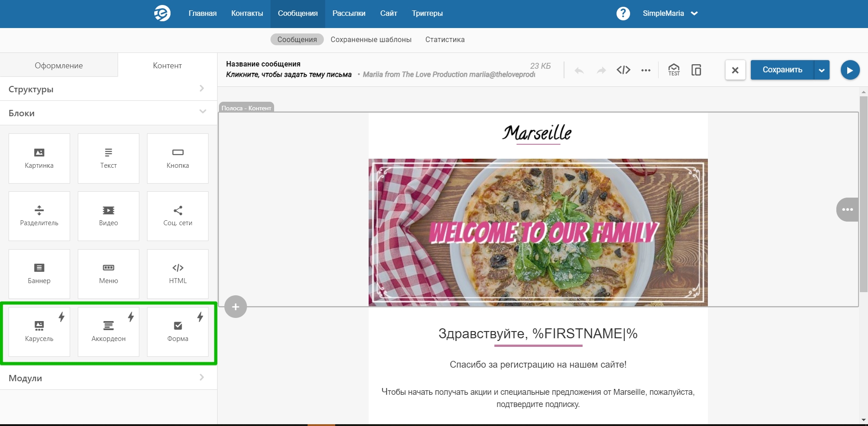Redo the last action
Viewport: 868px width, 426px height.
click(x=601, y=70)
